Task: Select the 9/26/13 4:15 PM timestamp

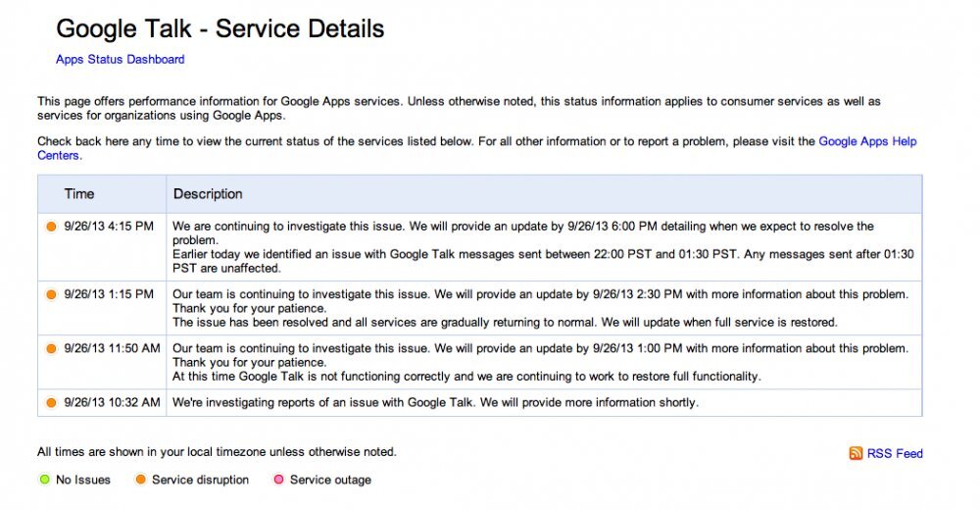Action: coord(109,227)
